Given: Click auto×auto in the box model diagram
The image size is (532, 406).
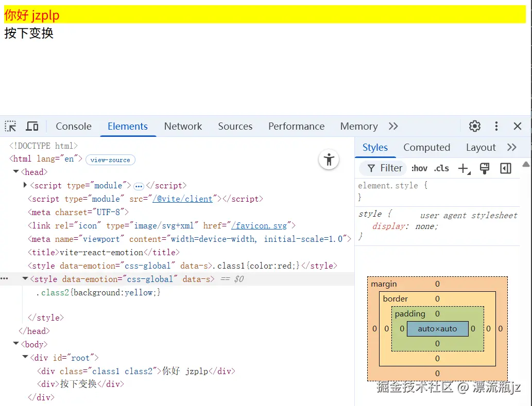Looking at the screenshot, I should click(x=437, y=328).
